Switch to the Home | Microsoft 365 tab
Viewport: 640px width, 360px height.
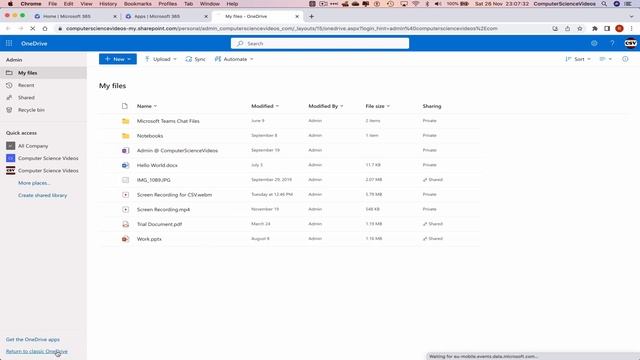(x=75, y=16)
